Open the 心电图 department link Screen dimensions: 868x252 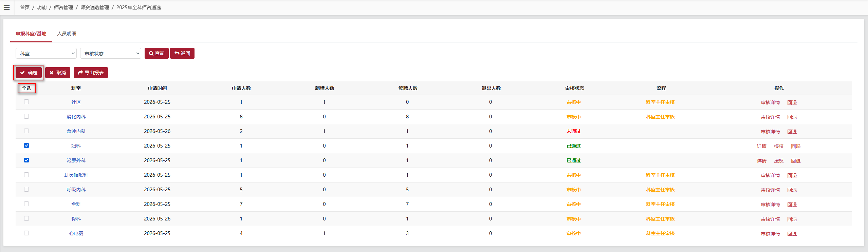click(76, 233)
